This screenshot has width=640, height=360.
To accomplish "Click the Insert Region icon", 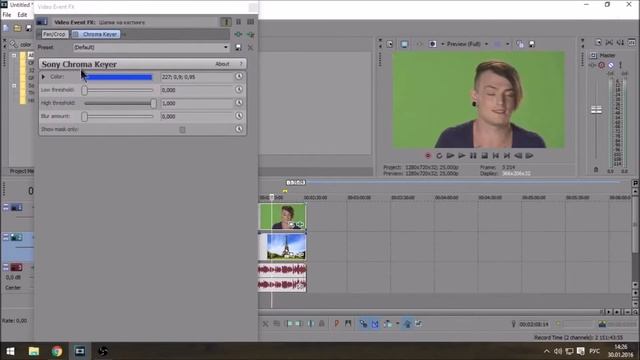I will click(x=348, y=324).
